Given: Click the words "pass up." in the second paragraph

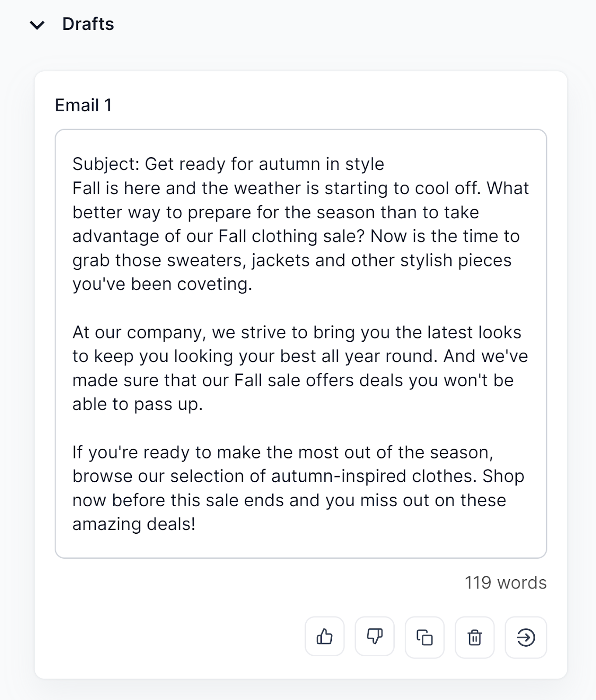Looking at the screenshot, I should [x=168, y=405].
